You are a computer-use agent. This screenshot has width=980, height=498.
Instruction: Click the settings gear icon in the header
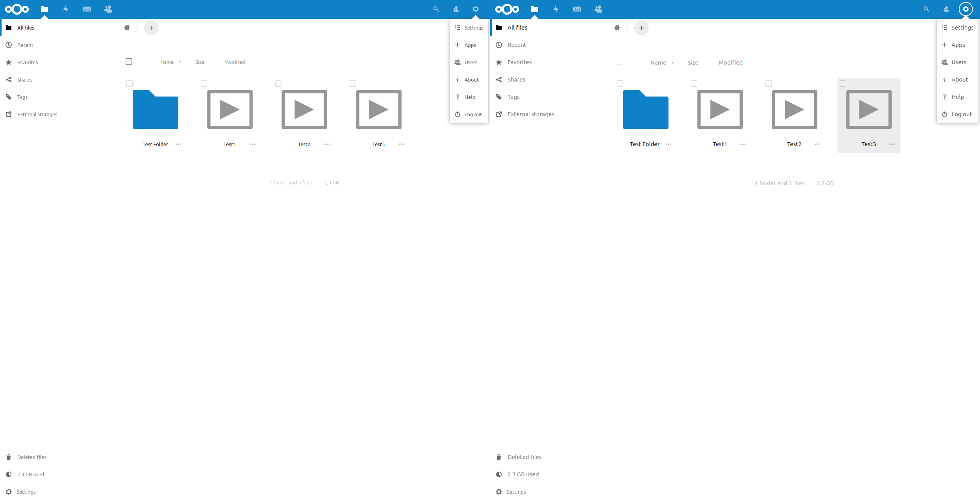(x=476, y=9)
